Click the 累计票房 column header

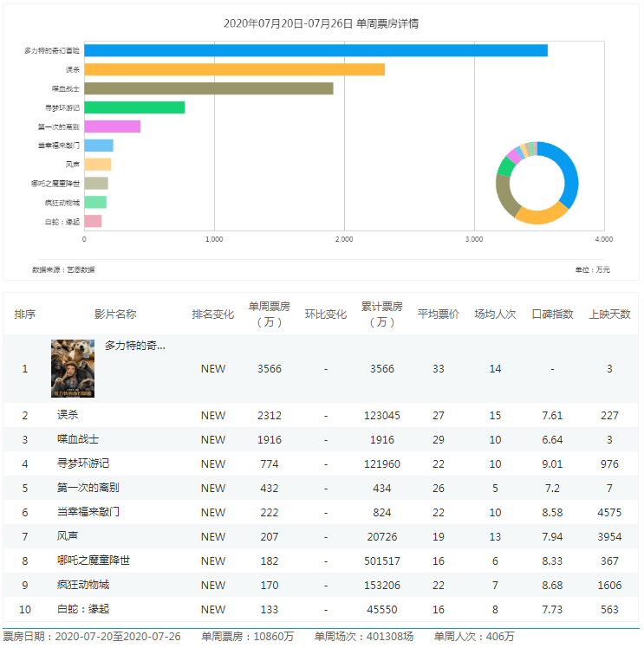click(381, 314)
